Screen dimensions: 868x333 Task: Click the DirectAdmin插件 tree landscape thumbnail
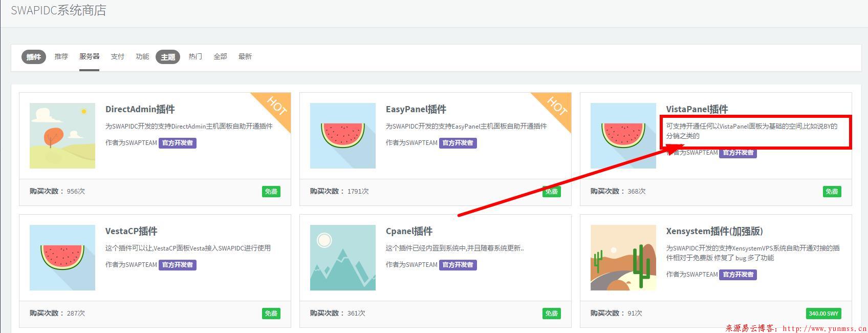[x=62, y=136]
